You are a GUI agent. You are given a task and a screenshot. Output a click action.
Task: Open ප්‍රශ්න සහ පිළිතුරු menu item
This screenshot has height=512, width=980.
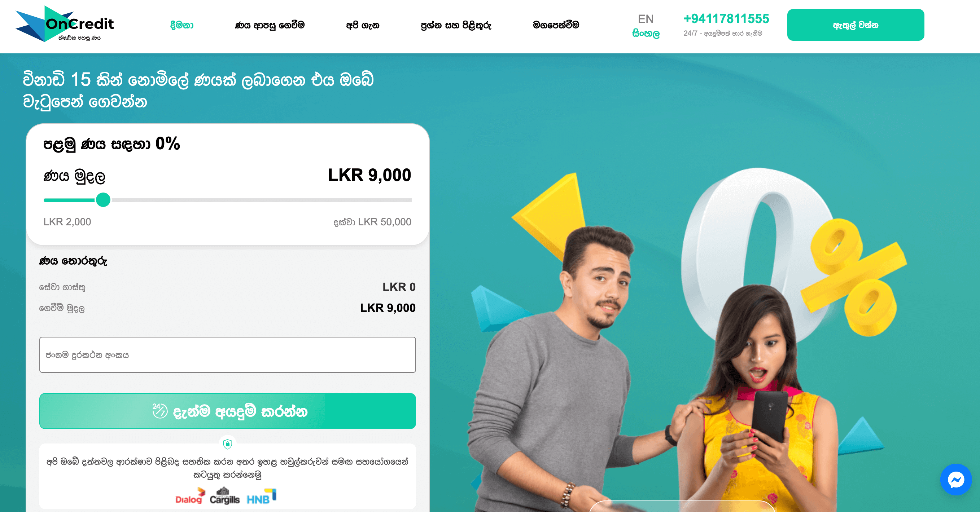point(456,25)
